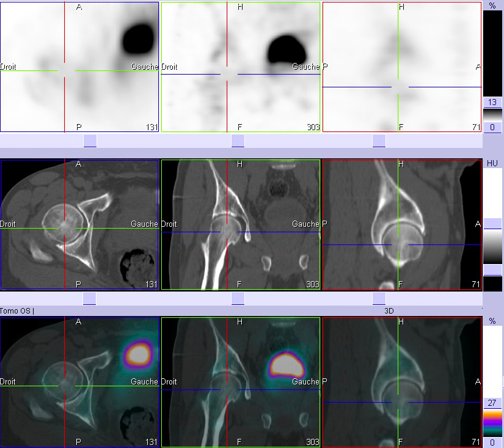Image resolution: width=504 pixels, height=448 pixels.
Task: Click lower HU window handle on CT scale
Action: click(x=492, y=270)
